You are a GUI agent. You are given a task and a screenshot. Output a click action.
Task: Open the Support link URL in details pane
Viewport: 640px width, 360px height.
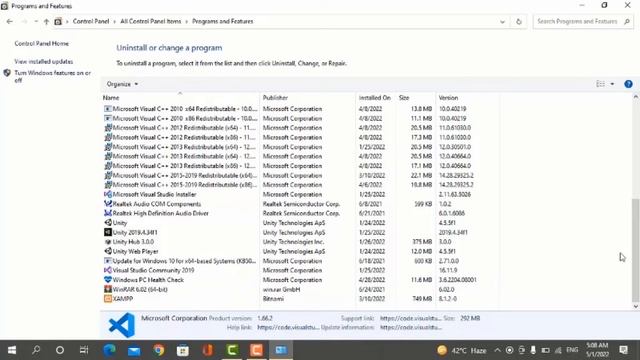point(411,318)
